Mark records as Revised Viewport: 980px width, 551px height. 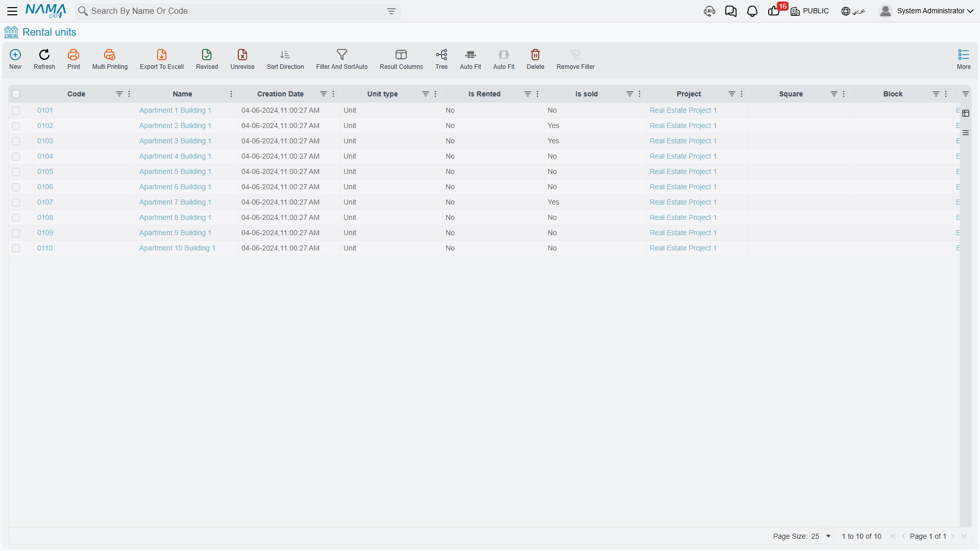tap(207, 55)
